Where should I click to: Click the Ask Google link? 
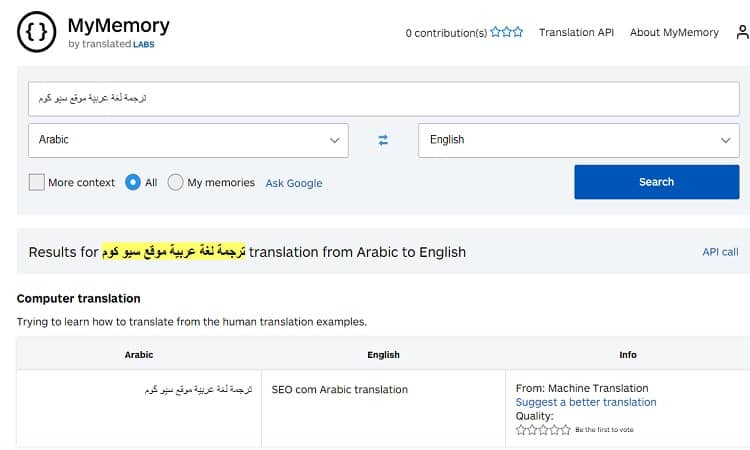tap(294, 183)
